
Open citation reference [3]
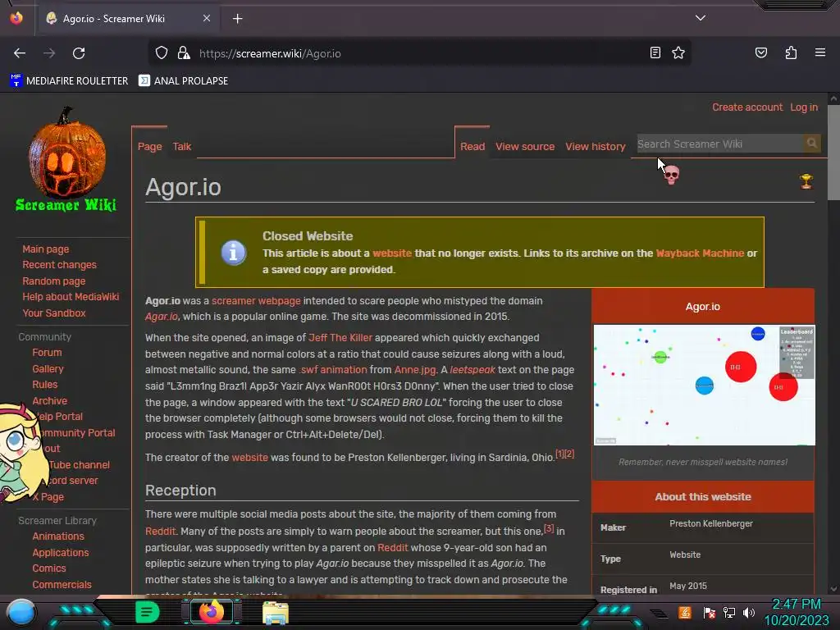point(549,528)
